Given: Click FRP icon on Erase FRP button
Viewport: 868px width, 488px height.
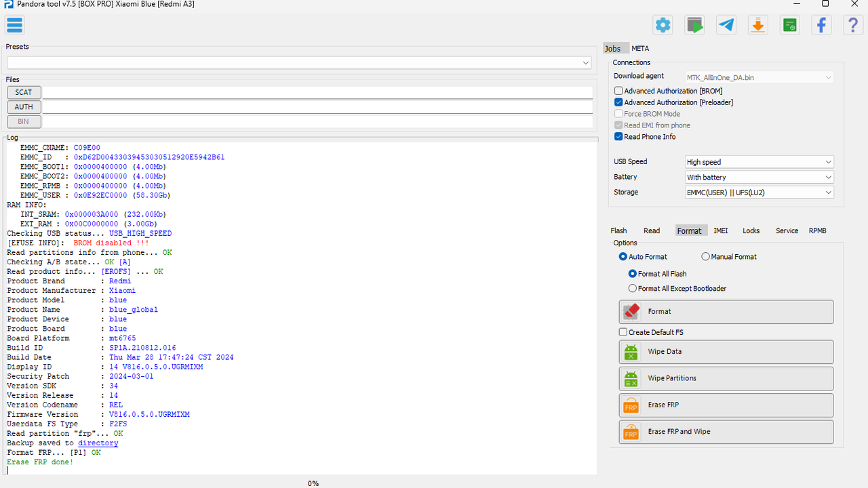Looking at the screenshot, I should tap(631, 405).
